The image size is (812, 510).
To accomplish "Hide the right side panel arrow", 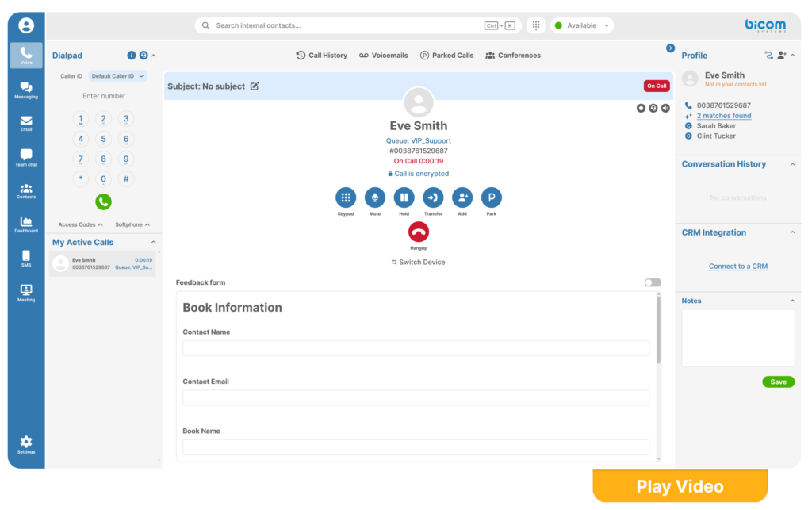I will click(x=671, y=48).
